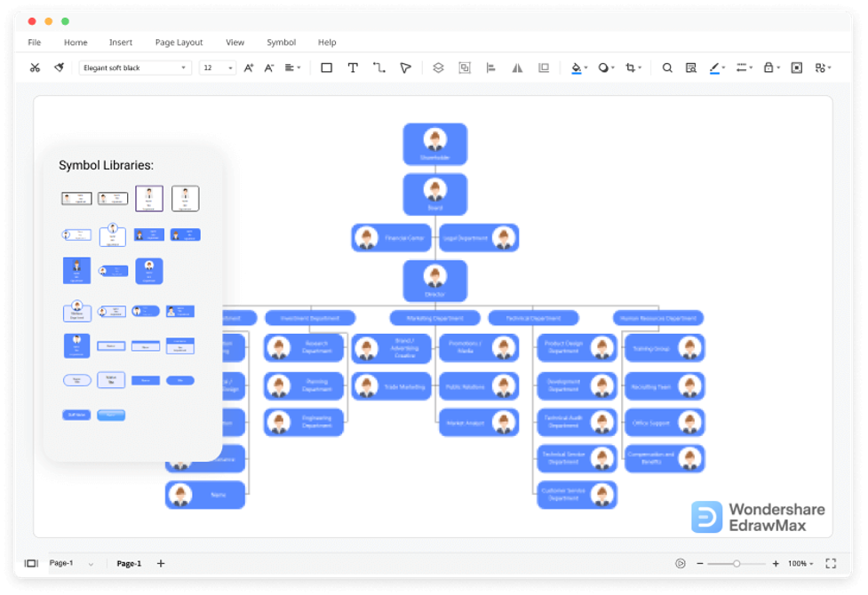Toggle full screen mode icon
Image resolution: width=868 pixels, height=595 pixels.
[831, 563]
